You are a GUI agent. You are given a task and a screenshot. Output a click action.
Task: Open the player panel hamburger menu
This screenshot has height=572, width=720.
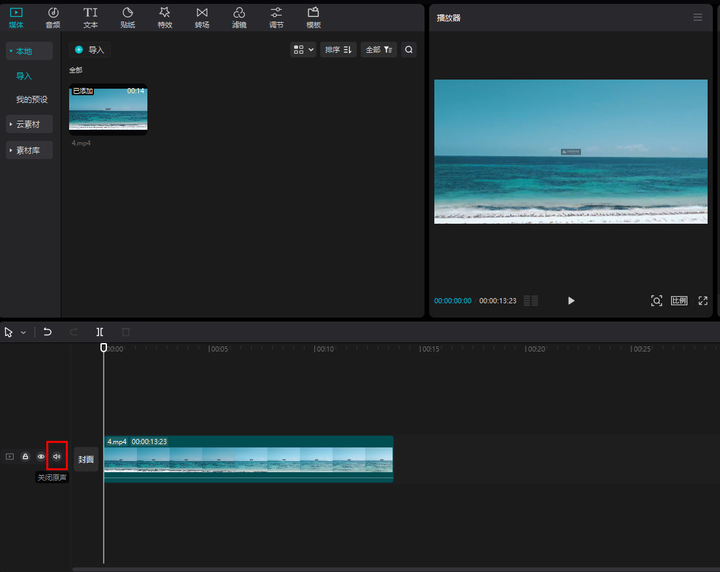698,17
